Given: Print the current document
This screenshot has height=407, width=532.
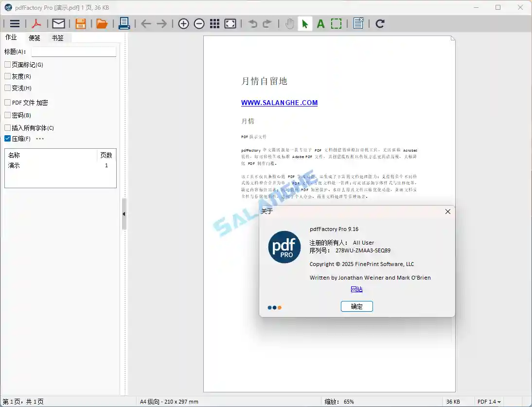Looking at the screenshot, I should 124,23.
